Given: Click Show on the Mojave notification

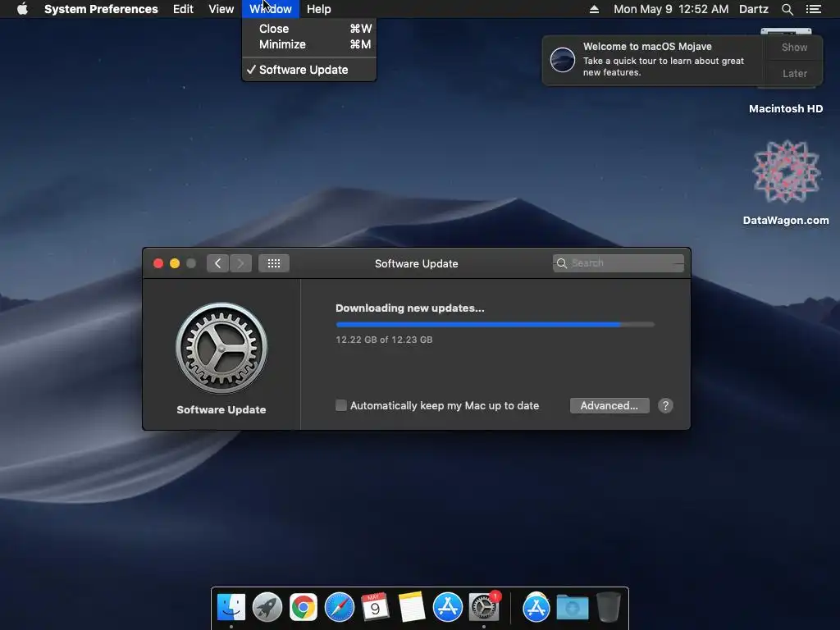Looking at the screenshot, I should [x=794, y=47].
